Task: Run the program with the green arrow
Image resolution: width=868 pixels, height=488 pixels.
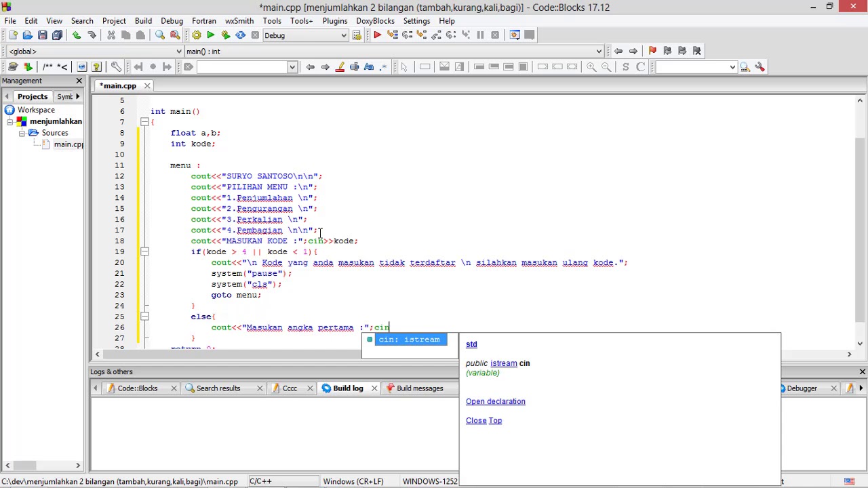Action: coord(211,35)
